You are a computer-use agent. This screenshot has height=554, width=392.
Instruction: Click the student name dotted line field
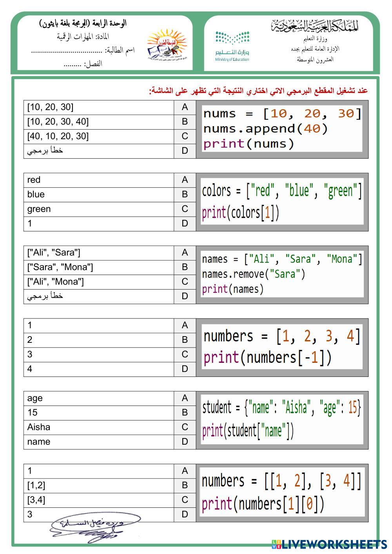point(67,51)
